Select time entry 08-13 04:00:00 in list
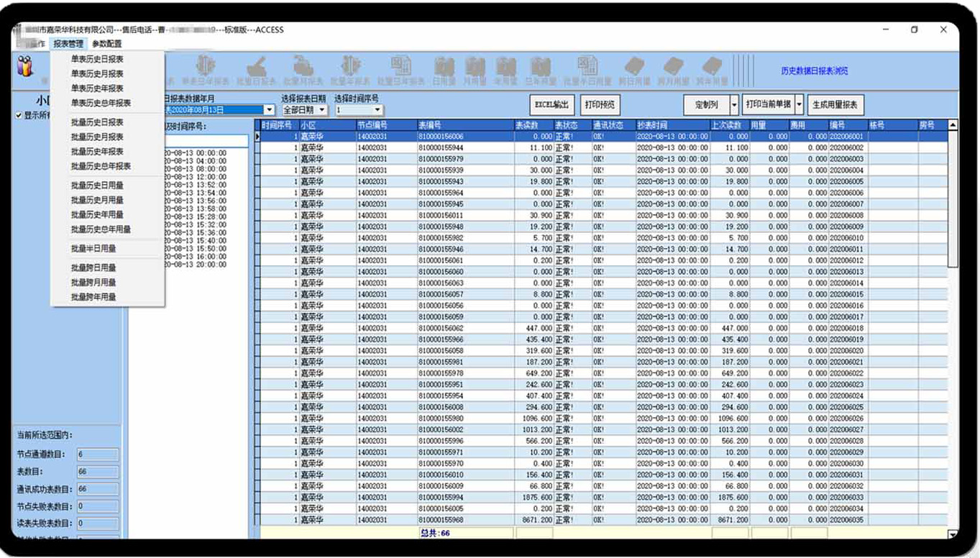The width and height of the screenshot is (980, 558). [195, 161]
